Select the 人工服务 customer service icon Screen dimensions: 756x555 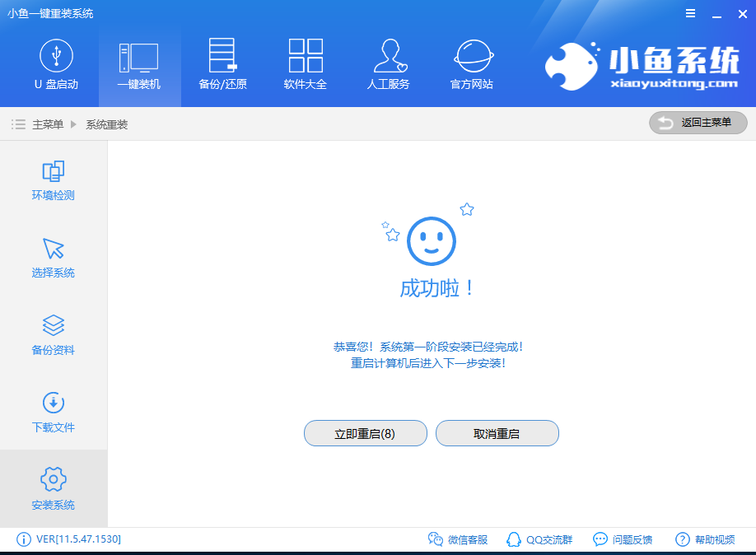point(389,64)
